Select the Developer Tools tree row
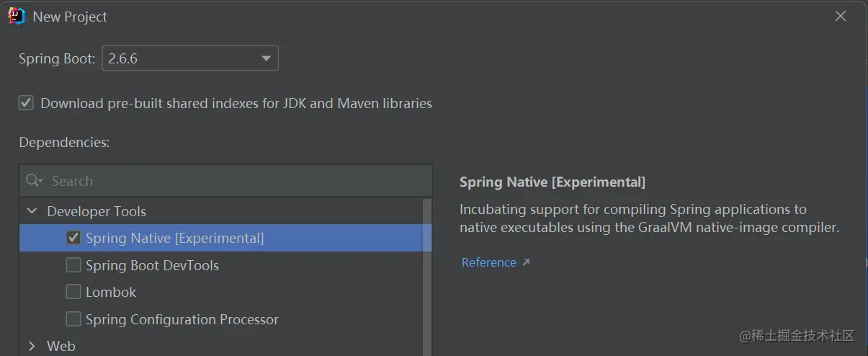Screen dimensions: 868x356 (220, 211)
